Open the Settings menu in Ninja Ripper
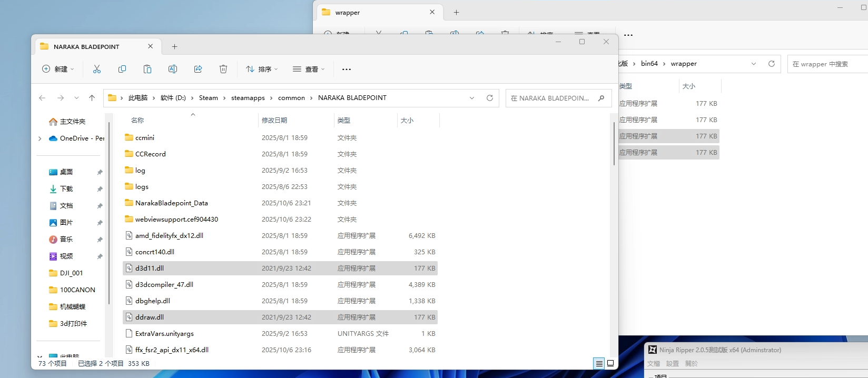Viewport: 868px width, 378px height. [x=673, y=364]
